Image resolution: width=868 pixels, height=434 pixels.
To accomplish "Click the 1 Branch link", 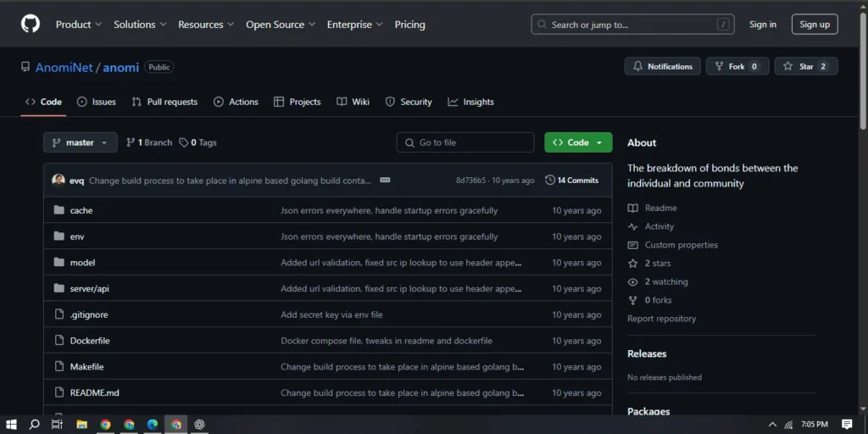I will click(x=149, y=142).
